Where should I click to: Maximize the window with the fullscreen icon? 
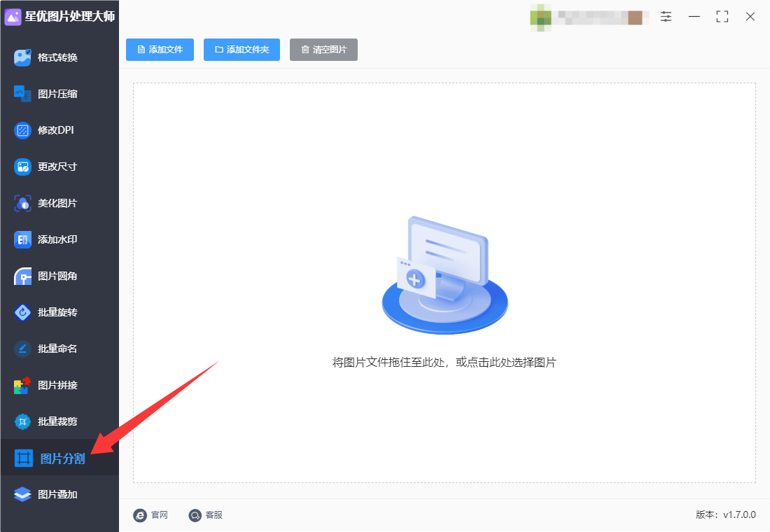point(722,17)
